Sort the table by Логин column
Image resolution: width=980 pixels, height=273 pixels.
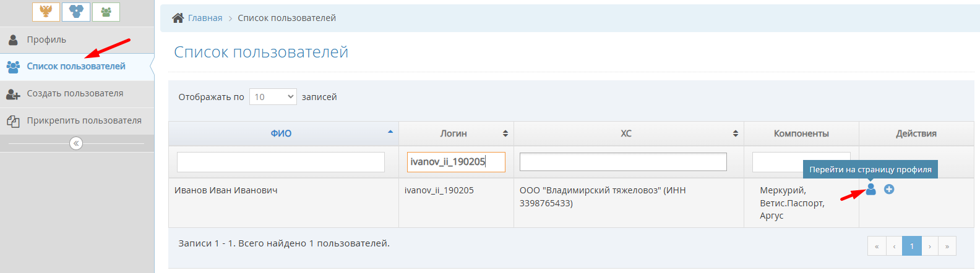click(454, 133)
